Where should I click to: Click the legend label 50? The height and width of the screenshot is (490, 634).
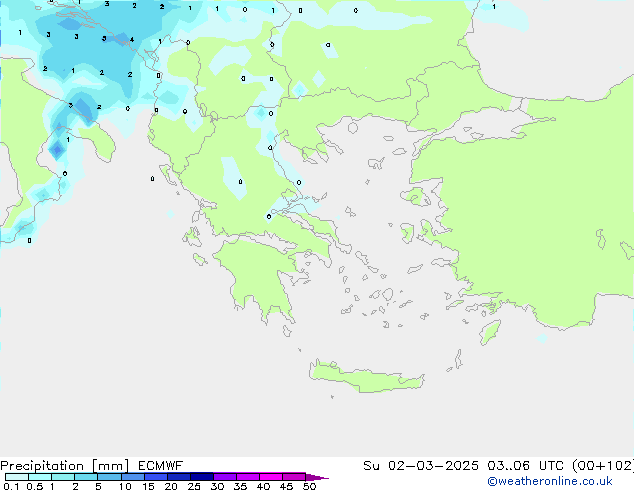point(309,486)
